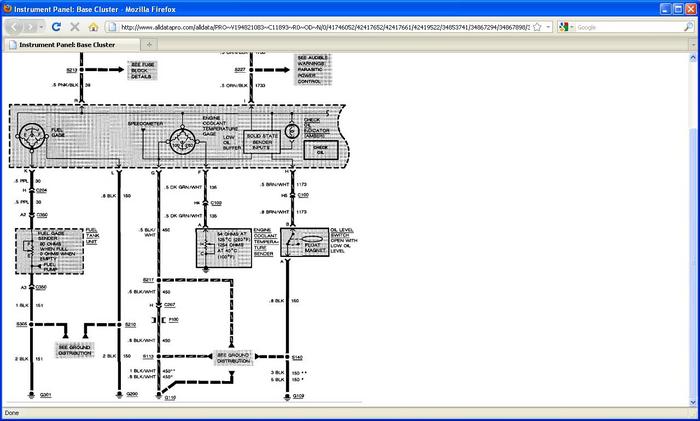The image size is (700, 421).
Task: Click the Firefox logo in title bar
Action: click(x=7, y=8)
